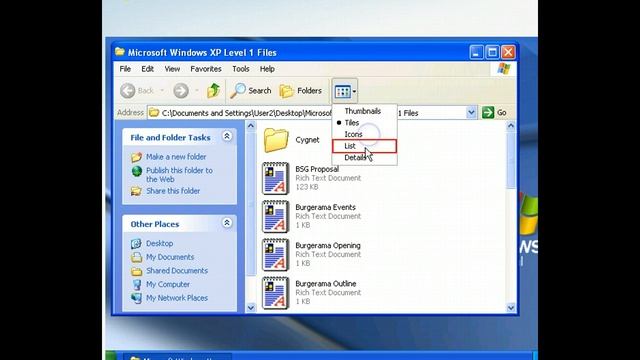Click the Burgerama Opening file name
Screen dimensions: 640x360
328,245
